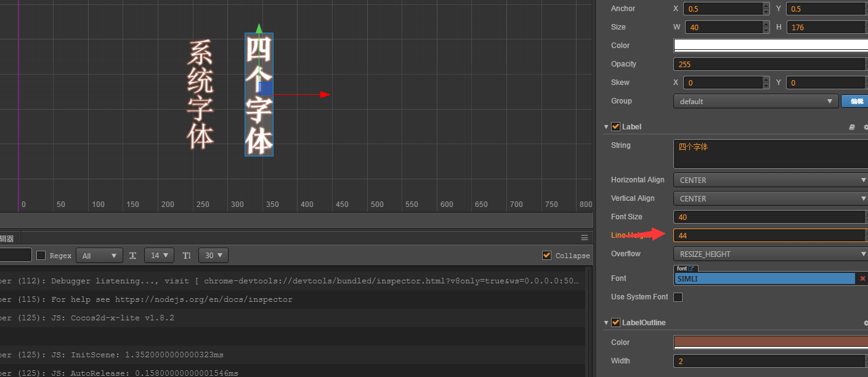Screen dimensions: 868x377
Task: Click the Group edit button
Action: click(x=854, y=101)
